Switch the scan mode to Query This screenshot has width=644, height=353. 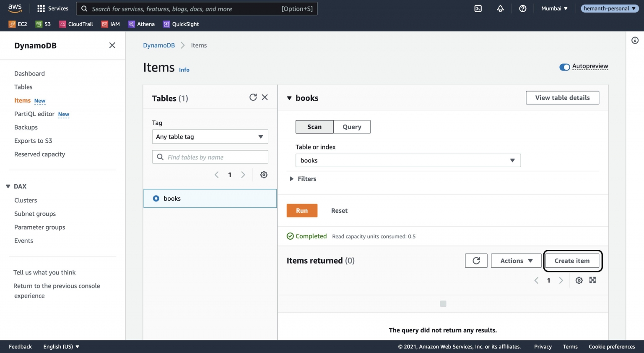pyautogui.click(x=352, y=126)
